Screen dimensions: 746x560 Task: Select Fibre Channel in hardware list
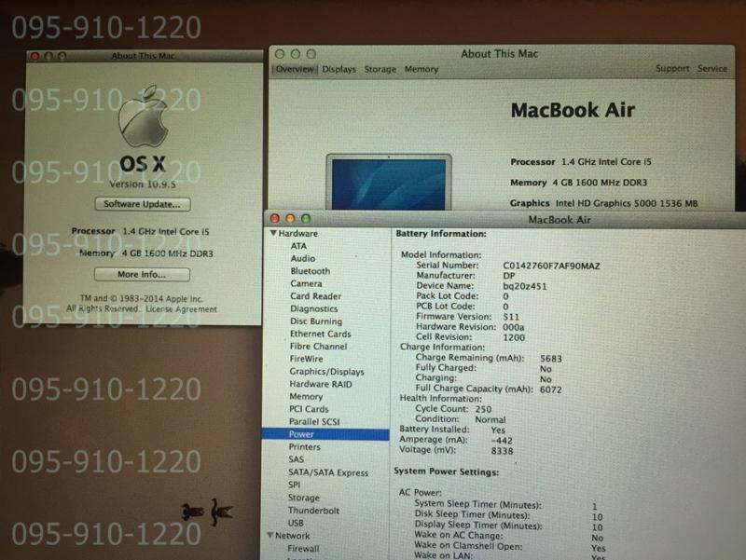coord(318,347)
